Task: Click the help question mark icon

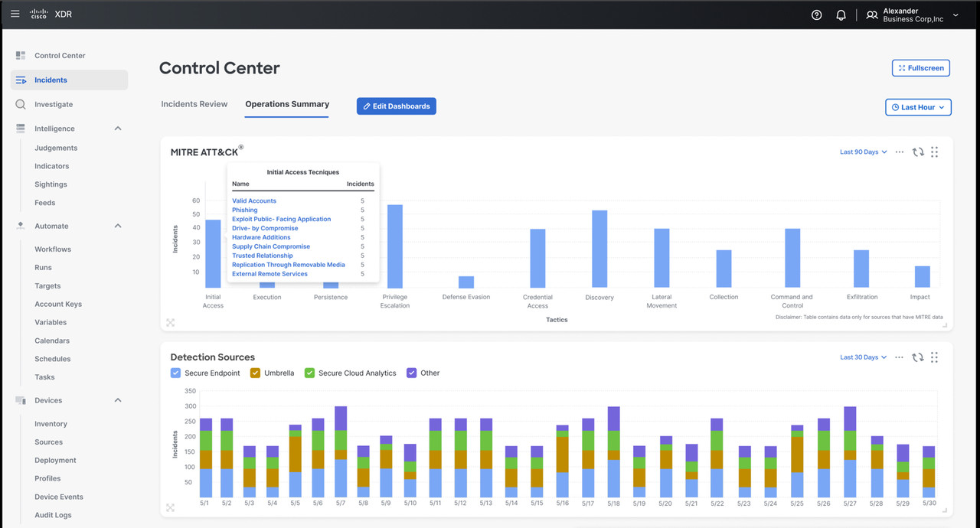Action: click(816, 15)
